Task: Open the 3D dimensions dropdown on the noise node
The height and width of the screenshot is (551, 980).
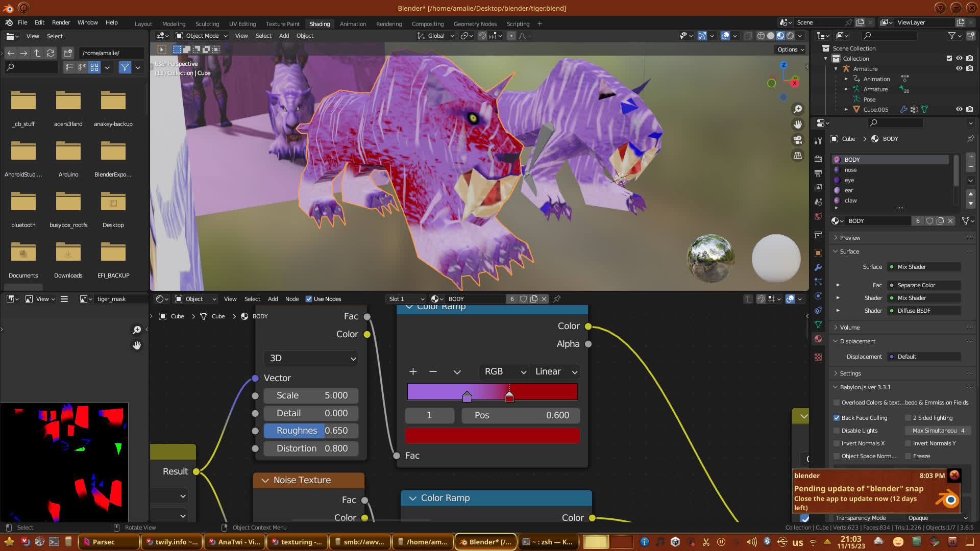Action: (311, 358)
